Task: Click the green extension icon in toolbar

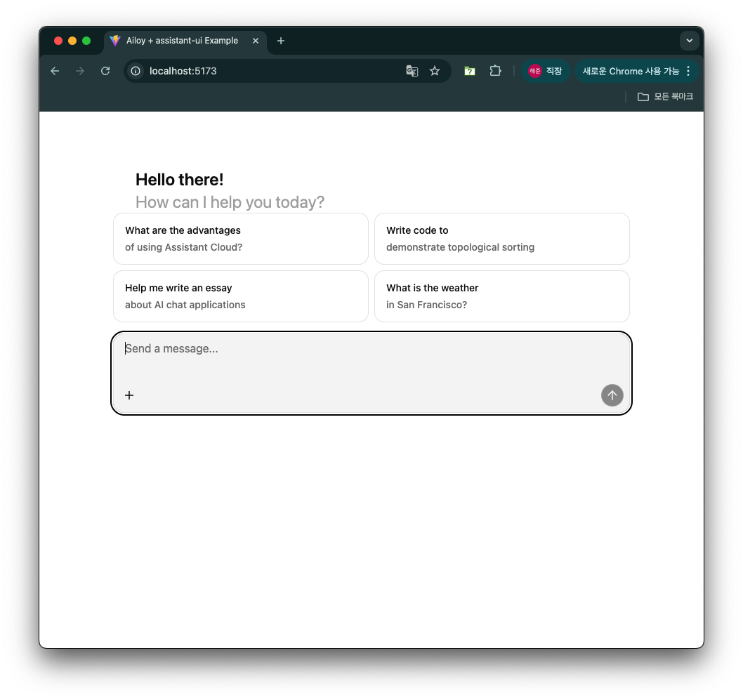Action: tap(470, 71)
